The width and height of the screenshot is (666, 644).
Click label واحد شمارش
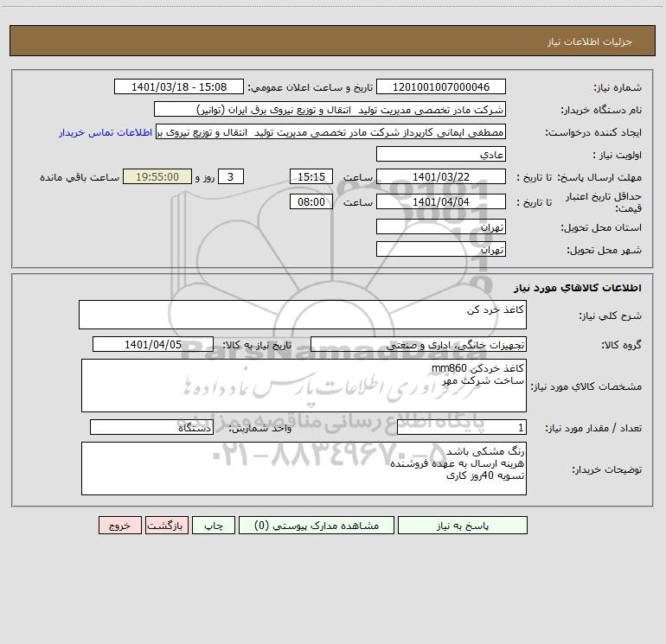tap(260, 428)
